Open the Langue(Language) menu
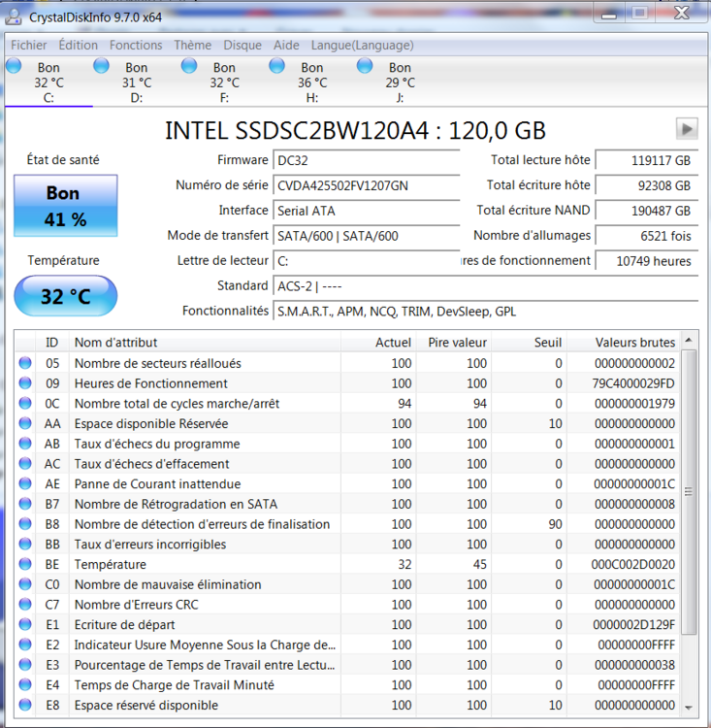The height and width of the screenshot is (728, 711). [362, 45]
